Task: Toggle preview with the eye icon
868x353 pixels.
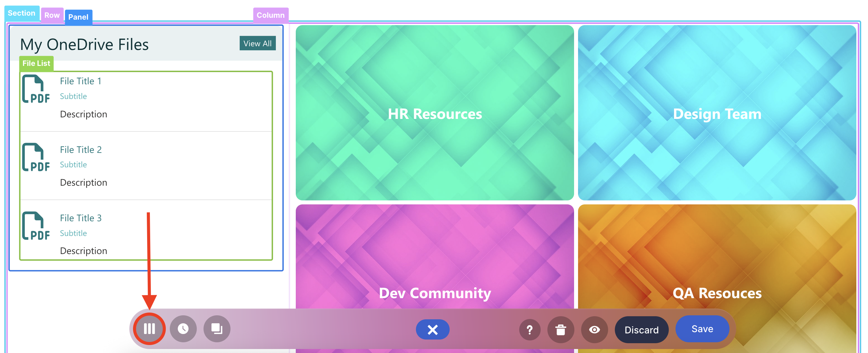Action: pyautogui.click(x=594, y=329)
